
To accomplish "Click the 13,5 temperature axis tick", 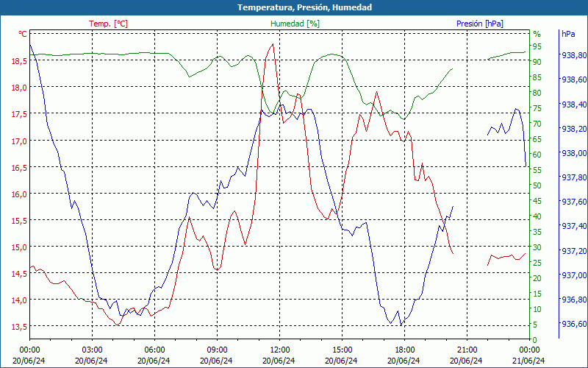I will click(x=21, y=327).
